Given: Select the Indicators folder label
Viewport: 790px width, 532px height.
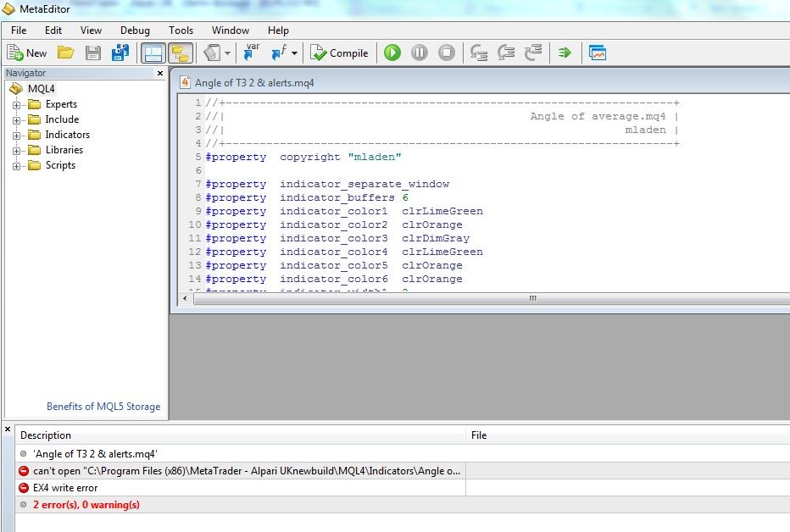Looking at the screenshot, I should point(68,135).
